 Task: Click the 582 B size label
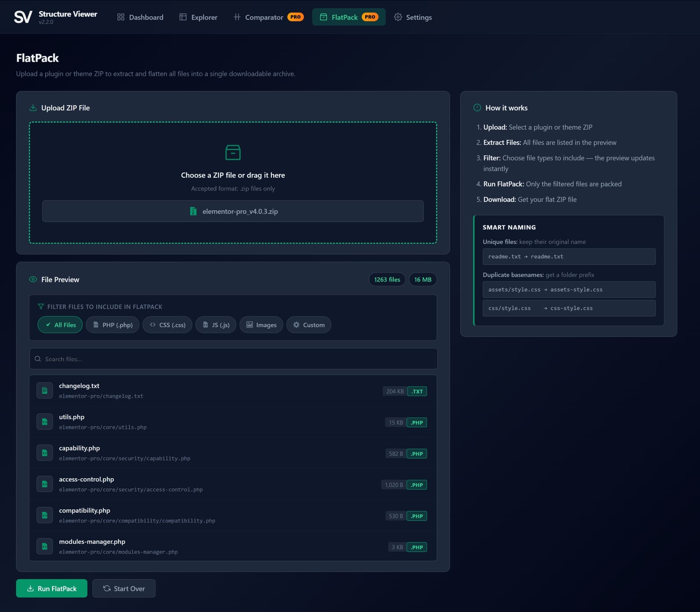click(395, 454)
